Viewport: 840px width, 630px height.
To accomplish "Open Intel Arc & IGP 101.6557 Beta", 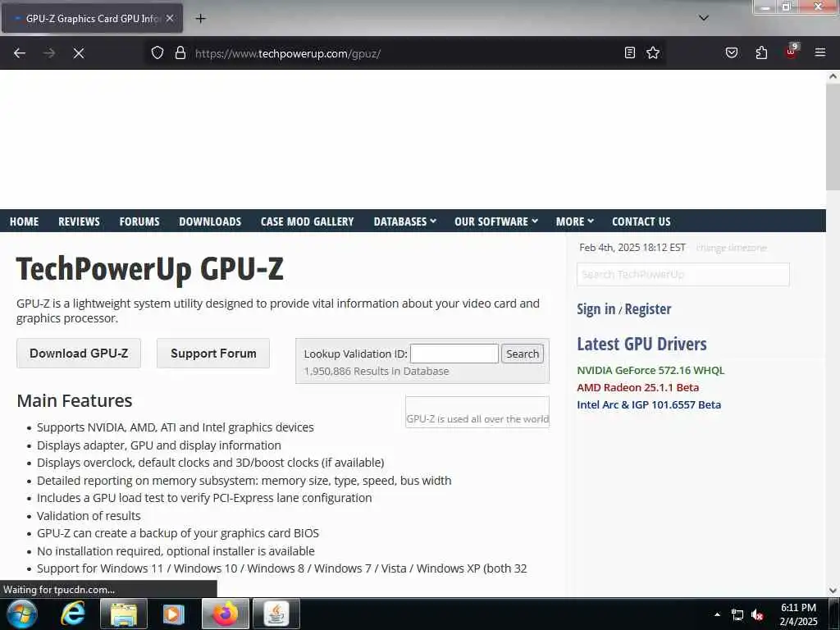I will (x=649, y=405).
